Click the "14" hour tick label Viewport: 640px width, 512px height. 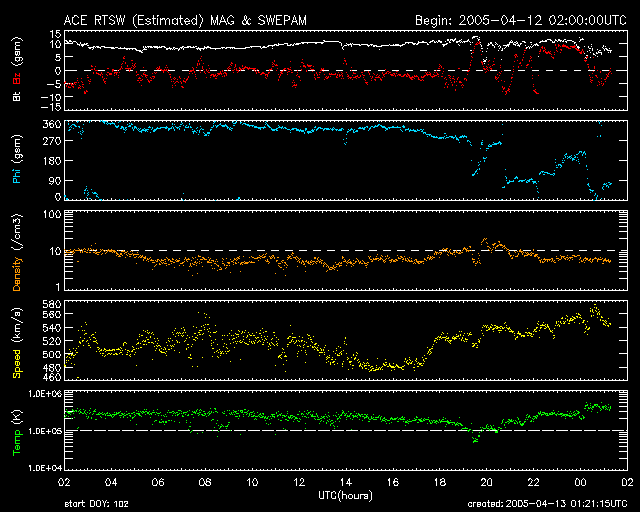pos(346,482)
